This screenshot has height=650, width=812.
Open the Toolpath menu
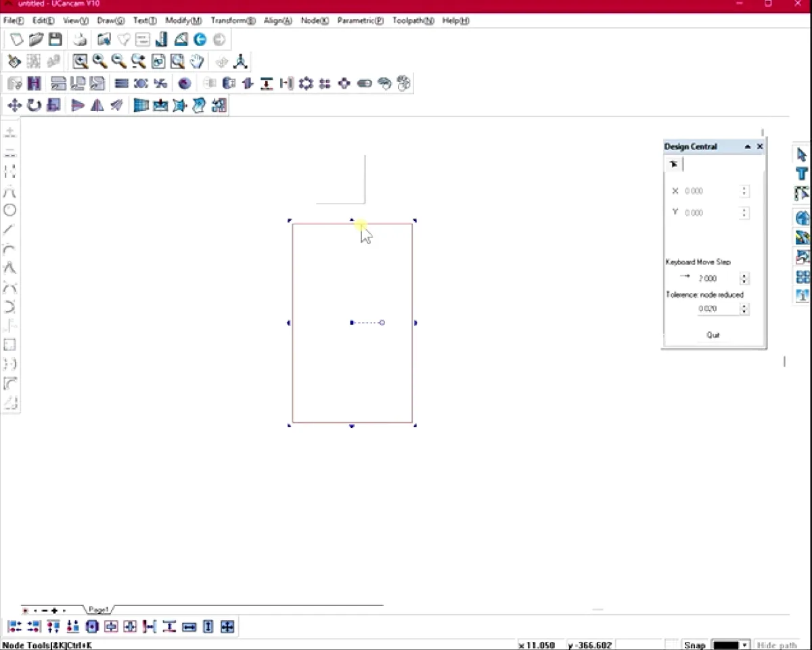[x=413, y=21]
